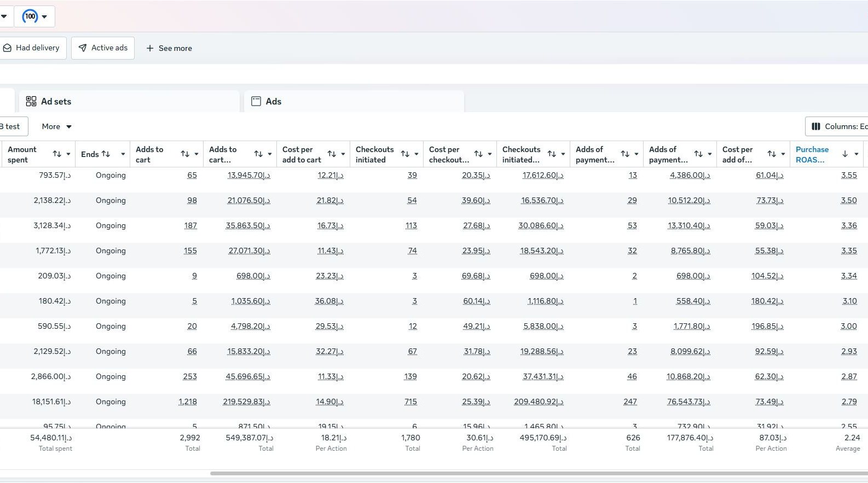Move the horizontal table scrollbar
Viewport: 868px width, 483px height.
pos(539,473)
